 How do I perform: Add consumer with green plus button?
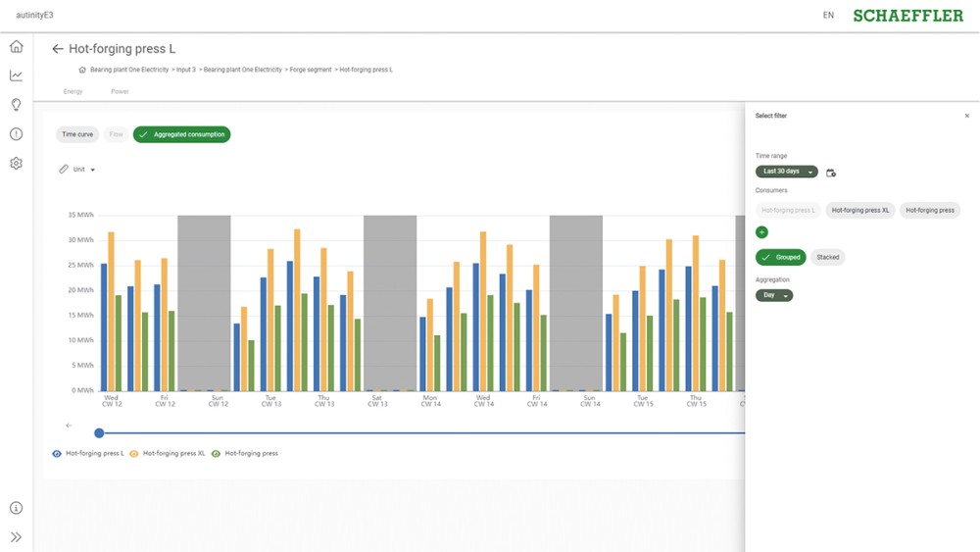762,232
